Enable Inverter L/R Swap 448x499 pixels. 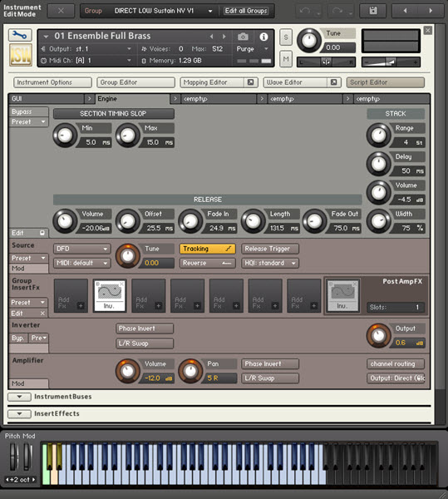145,343
